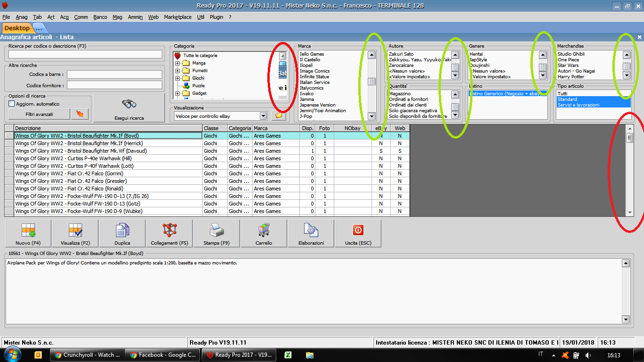Open the Visualizzazione combo box dropdown
Screen dimensions: 644x362
coord(263,116)
